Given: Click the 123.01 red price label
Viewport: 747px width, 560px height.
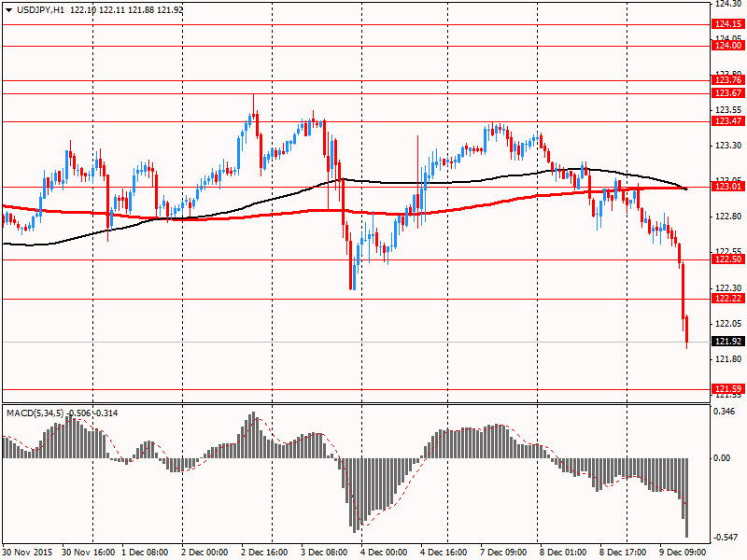Looking at the screenshot, I should click(x=727, y=188).
